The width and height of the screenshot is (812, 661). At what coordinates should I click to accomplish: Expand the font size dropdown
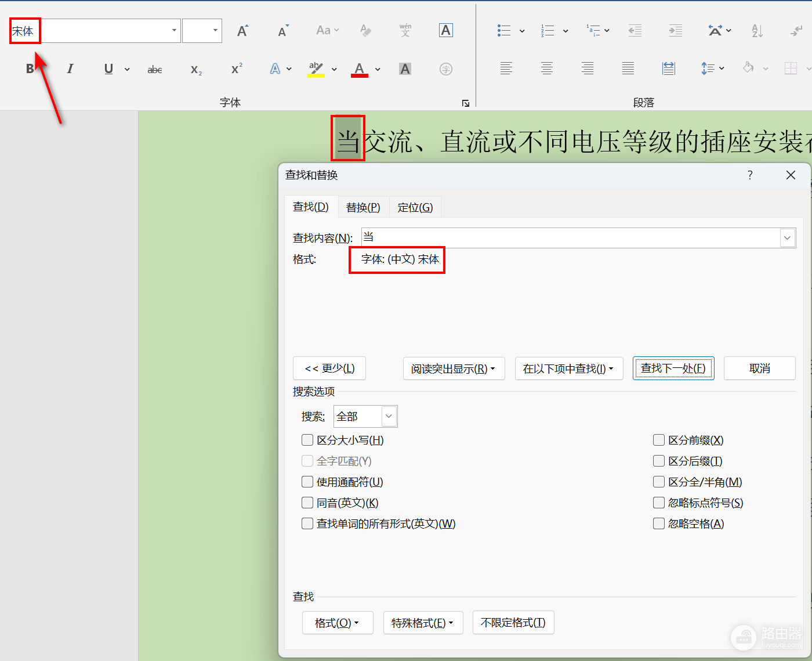(215, 31)
